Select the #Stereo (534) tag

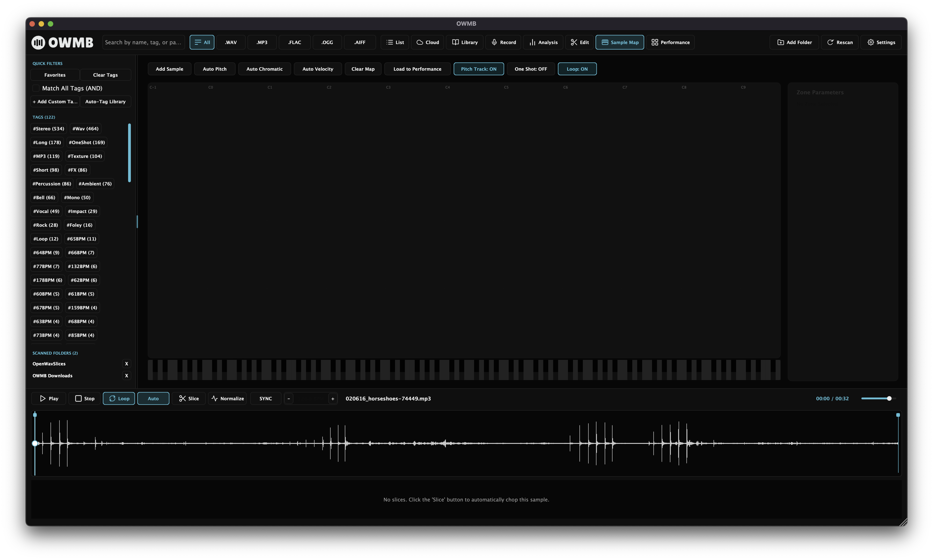click(49, 129)
